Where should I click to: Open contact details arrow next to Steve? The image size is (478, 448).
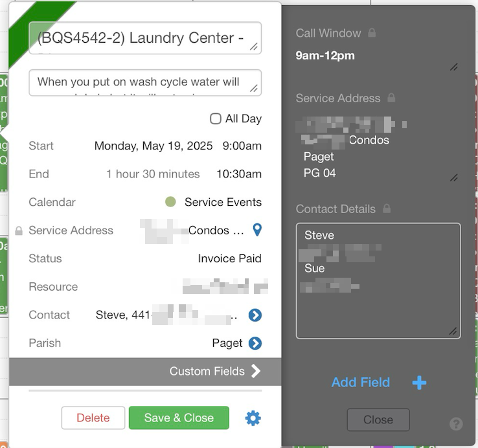255,315
